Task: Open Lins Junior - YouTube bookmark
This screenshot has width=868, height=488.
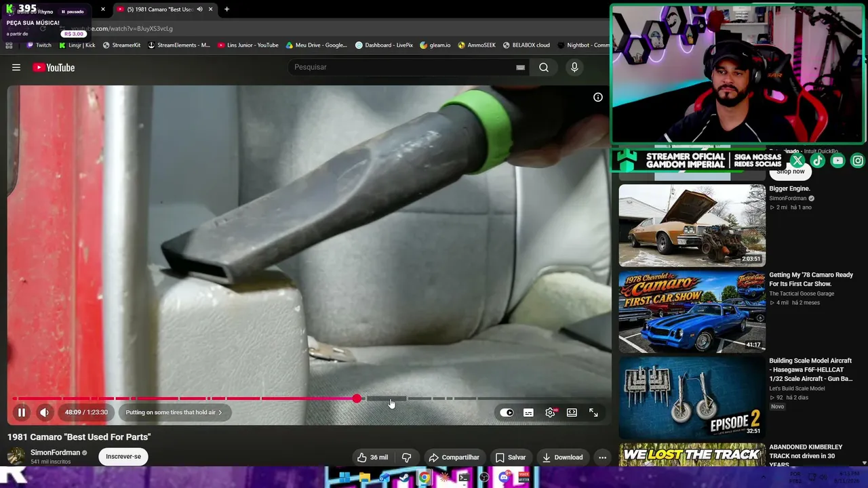Action: tap(248, 45)
